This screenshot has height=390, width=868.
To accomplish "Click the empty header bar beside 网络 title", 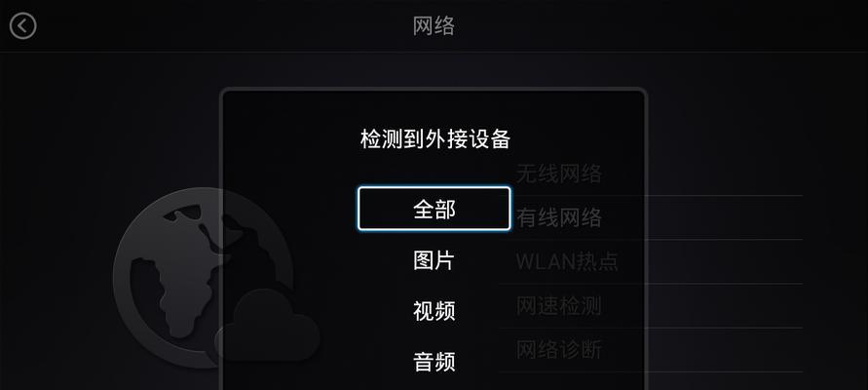I will click(x=664, y=26).
